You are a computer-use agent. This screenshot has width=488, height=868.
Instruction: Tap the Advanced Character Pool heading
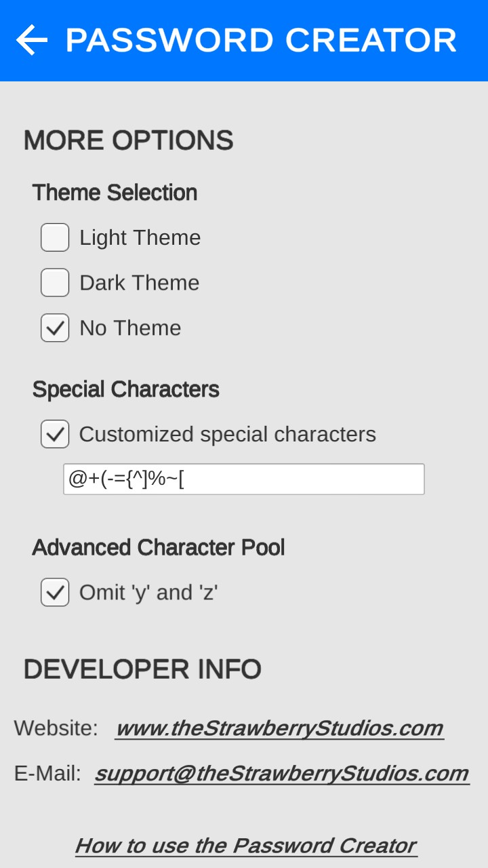[159, 547]
